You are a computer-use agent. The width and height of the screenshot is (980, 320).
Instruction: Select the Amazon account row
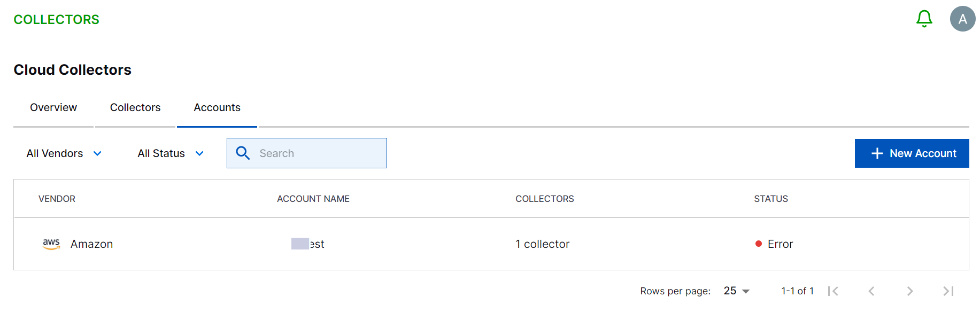(374, 244)
